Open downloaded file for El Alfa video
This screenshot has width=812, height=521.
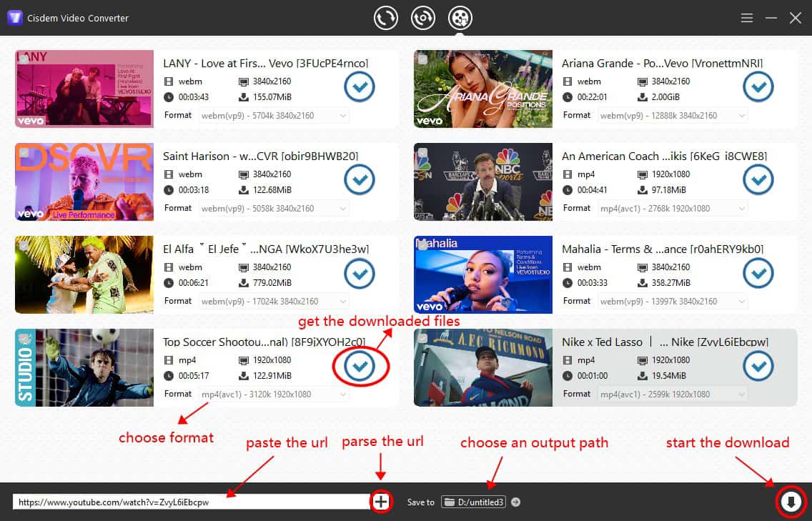(360, 273)
